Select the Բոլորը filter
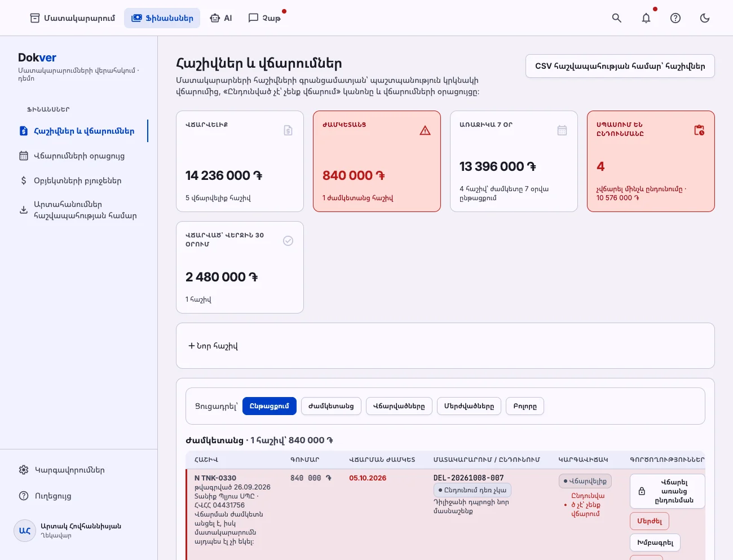This screenshot has width=733, height=560. tap(525, 406)
